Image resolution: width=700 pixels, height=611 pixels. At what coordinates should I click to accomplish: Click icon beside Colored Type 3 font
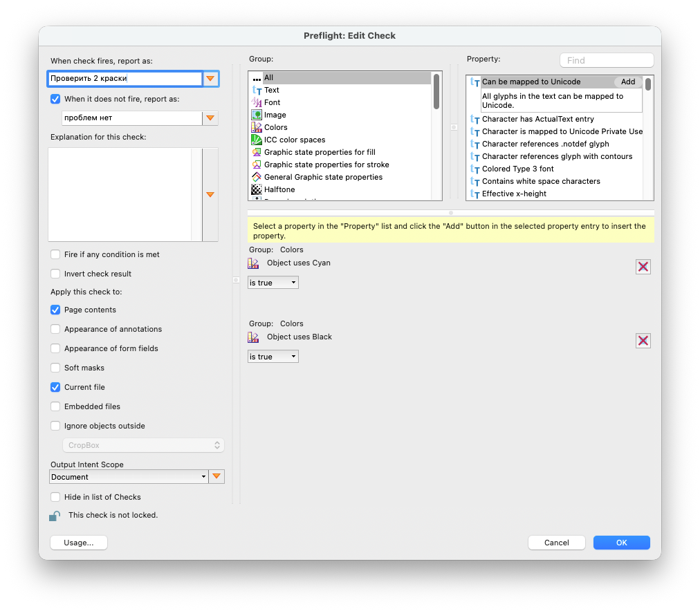475,169
